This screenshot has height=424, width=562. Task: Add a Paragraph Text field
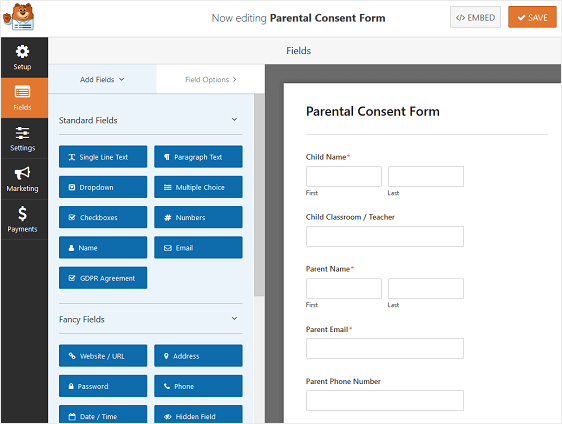(x=198, y=157)
